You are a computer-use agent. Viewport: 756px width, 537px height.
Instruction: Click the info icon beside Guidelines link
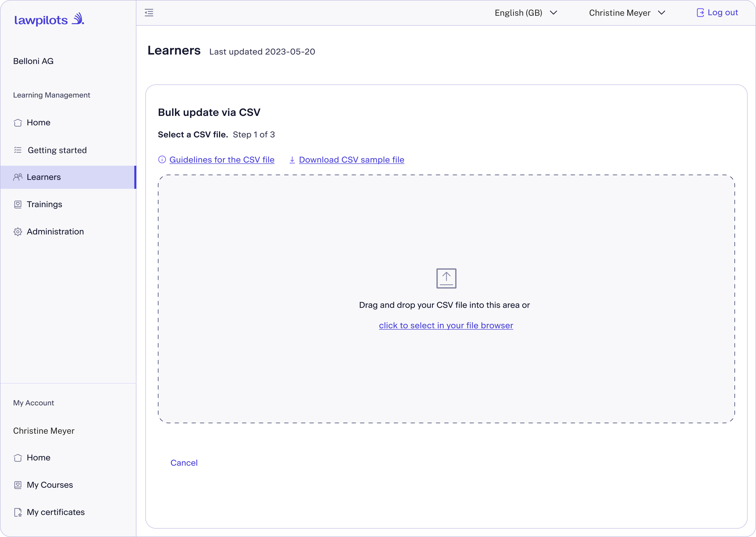click(x=162, y=160)
